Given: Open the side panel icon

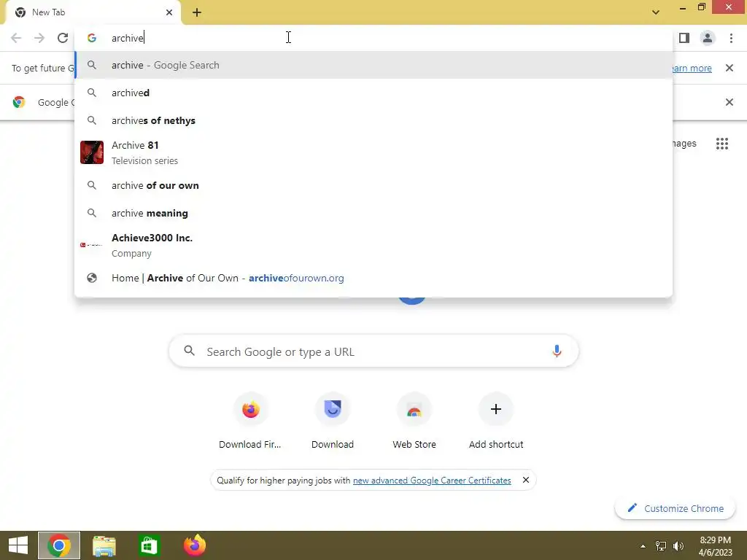Looking at the screenshot, I should tap(684, 38).
